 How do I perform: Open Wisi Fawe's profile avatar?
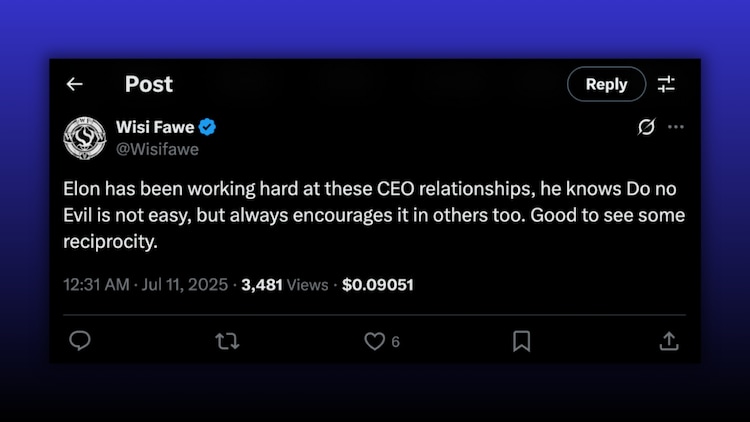coord(85,138)
